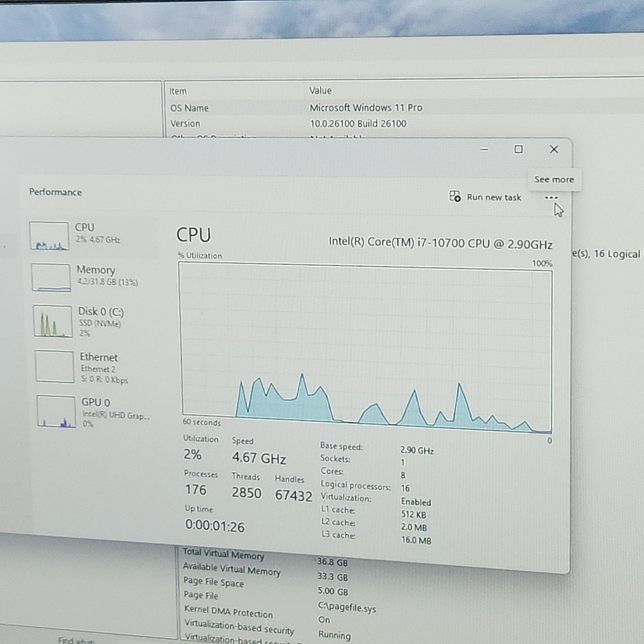Click Microsoft Windows 11 Pro value

click(x=366, y=107)
